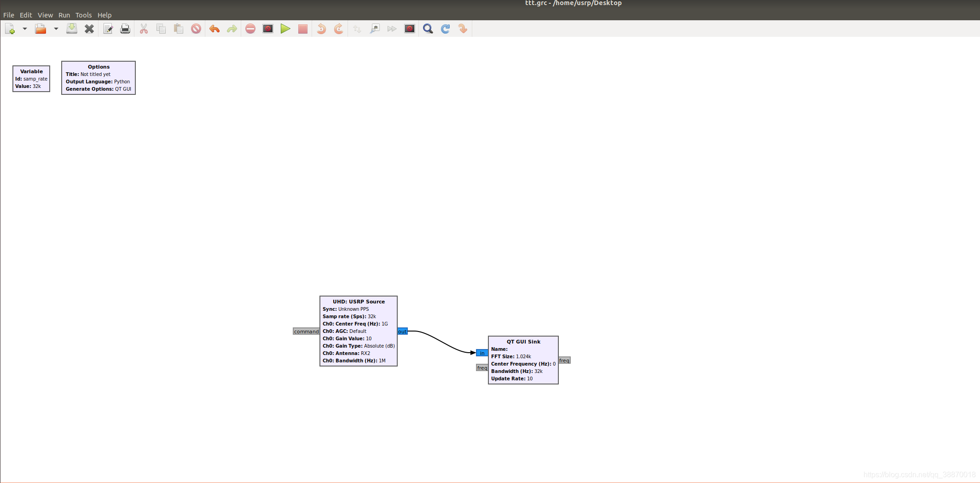Copy the selected block
This screenshot has height=483, width=980.
pos(161,29)
